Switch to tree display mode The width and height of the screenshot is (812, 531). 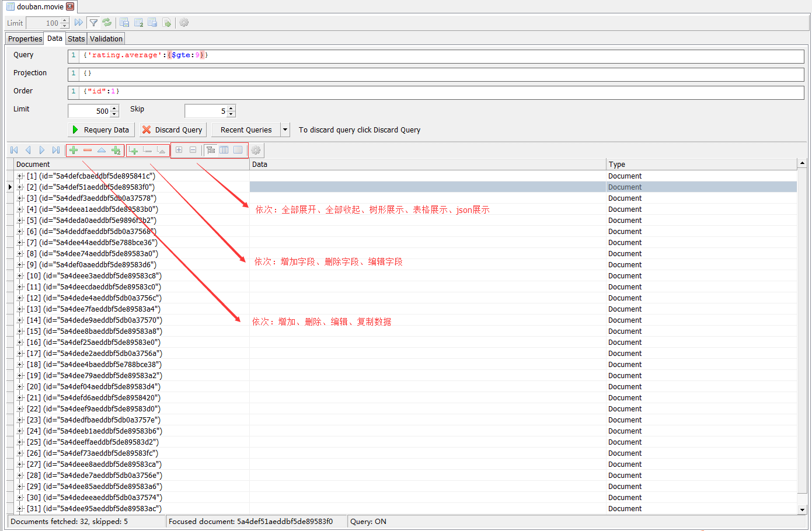pos(211,150)
